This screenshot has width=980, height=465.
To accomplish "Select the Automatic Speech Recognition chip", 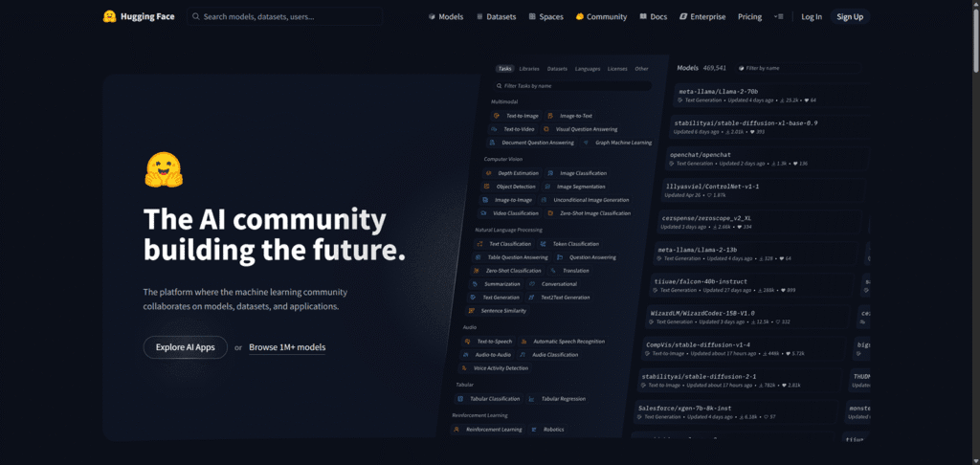I will 563,342.
